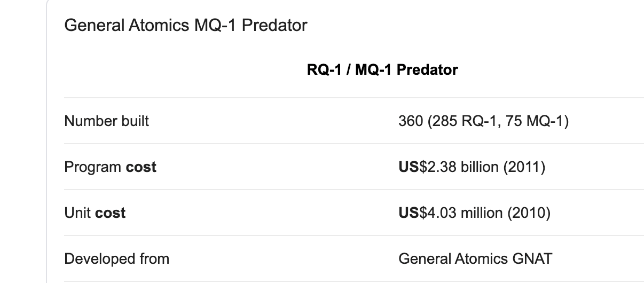Click the General Atomics MQ-1 Predator title
The width and height of the screenshot is (644, 283).
(x=185, y=25)
